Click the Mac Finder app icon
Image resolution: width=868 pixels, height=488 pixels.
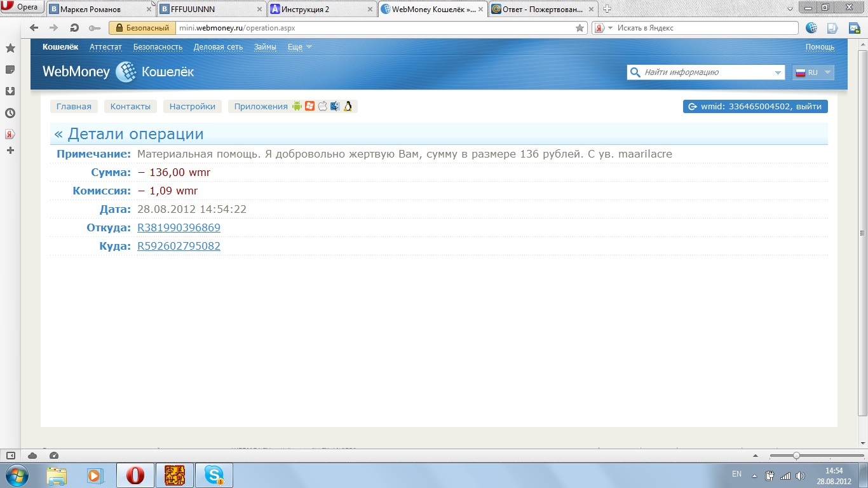335,106
